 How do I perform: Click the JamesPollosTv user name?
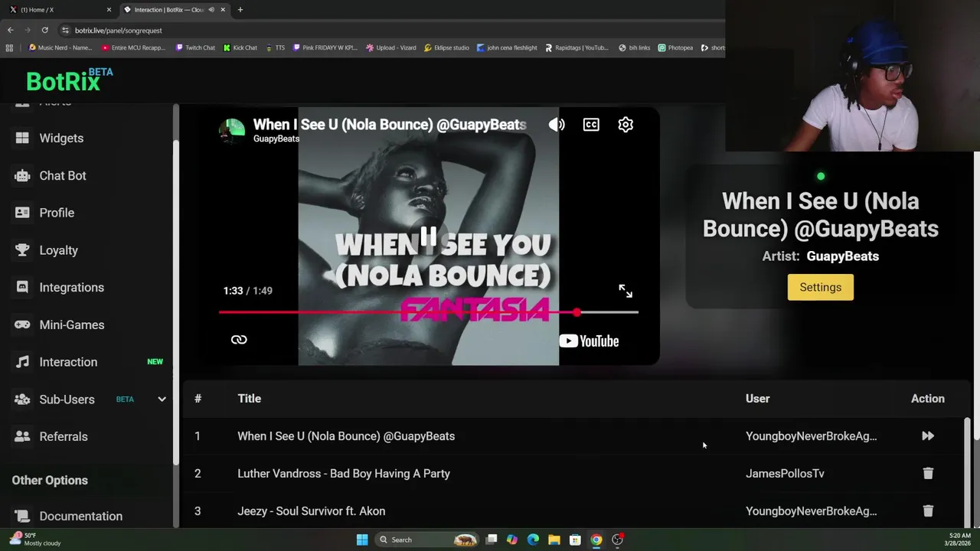pos(785,474)
